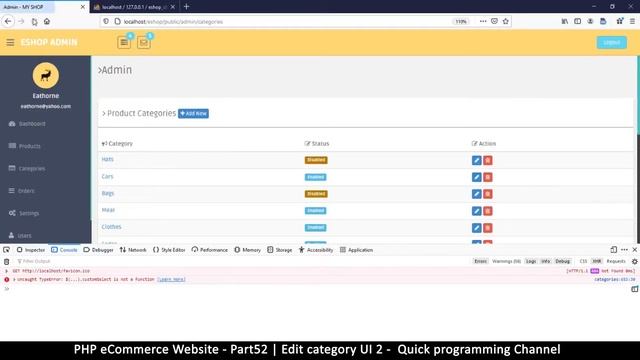Toggle Clothes status Enabled badge
This screenshot has width=640, height=360.
pos(316,227)
